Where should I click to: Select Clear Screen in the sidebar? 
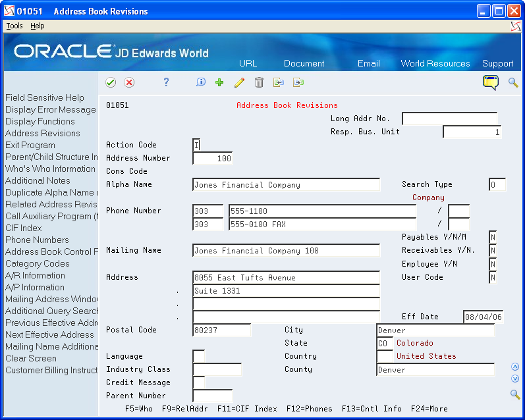31,358
